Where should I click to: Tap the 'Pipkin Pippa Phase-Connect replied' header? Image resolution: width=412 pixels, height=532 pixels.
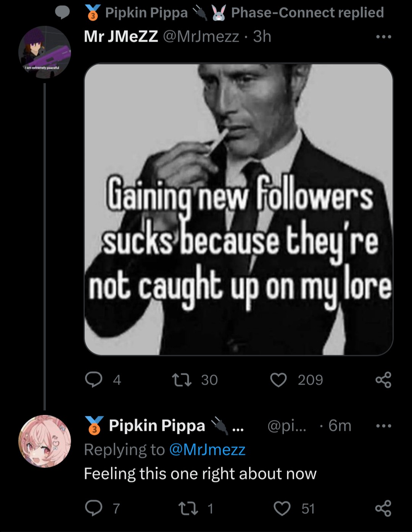244,13
